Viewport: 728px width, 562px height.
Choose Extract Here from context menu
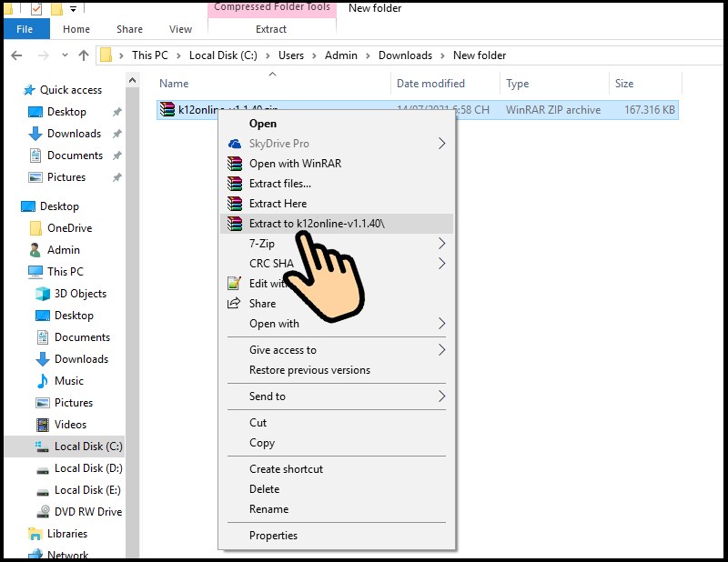[x=278, y=204]
